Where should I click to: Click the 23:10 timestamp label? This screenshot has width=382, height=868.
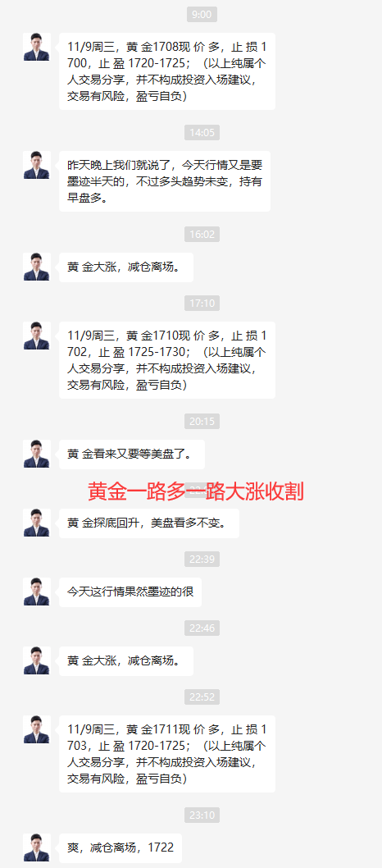tap(202, 815)
